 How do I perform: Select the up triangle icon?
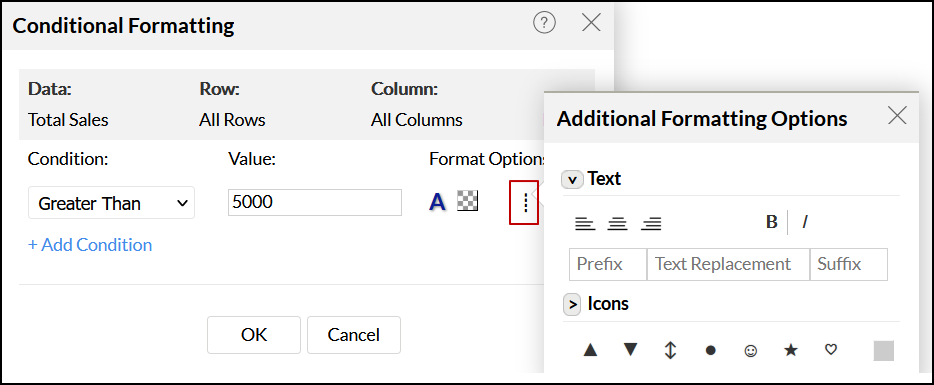click(590, 350)
